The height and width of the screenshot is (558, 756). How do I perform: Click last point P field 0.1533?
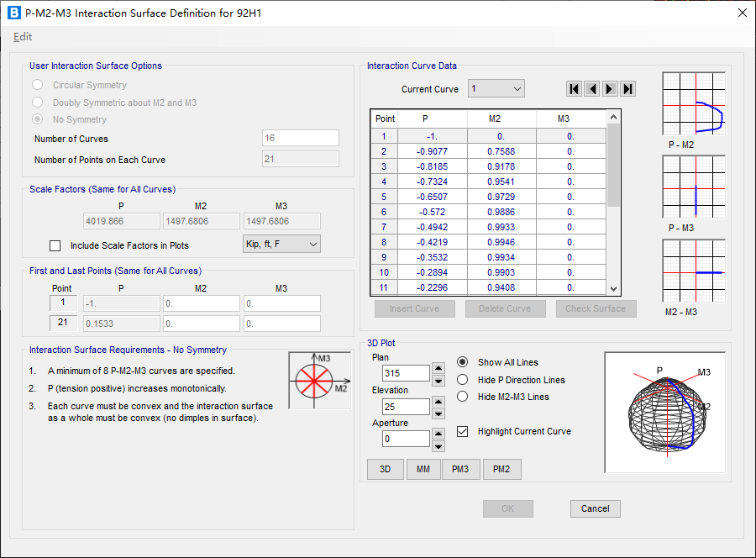coord(122,324)
